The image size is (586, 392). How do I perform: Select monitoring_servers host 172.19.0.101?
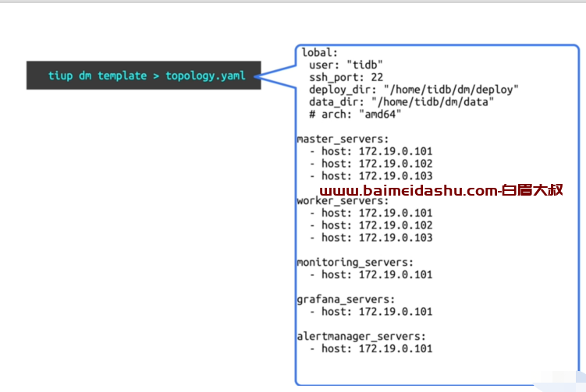click(x=371, y=274)
